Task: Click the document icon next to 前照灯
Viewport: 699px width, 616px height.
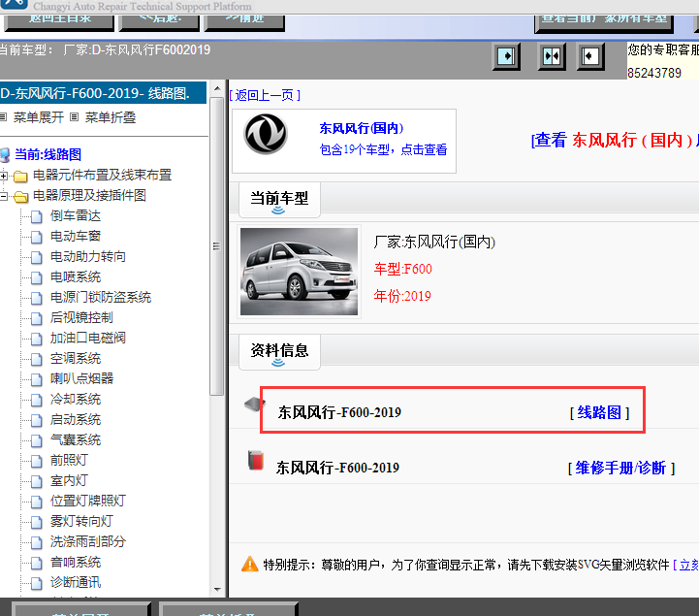Action: pos(37,461)
